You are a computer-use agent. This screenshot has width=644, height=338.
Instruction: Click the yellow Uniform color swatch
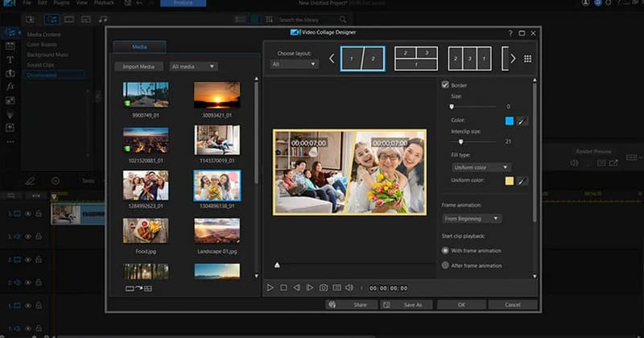tap(510, 181)
